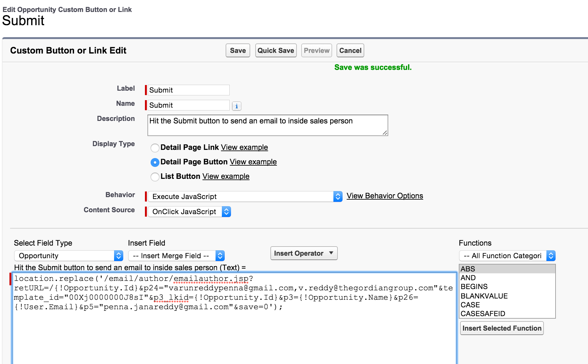Choose the List Button radio option
This screenshot has width=588, height=364.
click(155, 177)
